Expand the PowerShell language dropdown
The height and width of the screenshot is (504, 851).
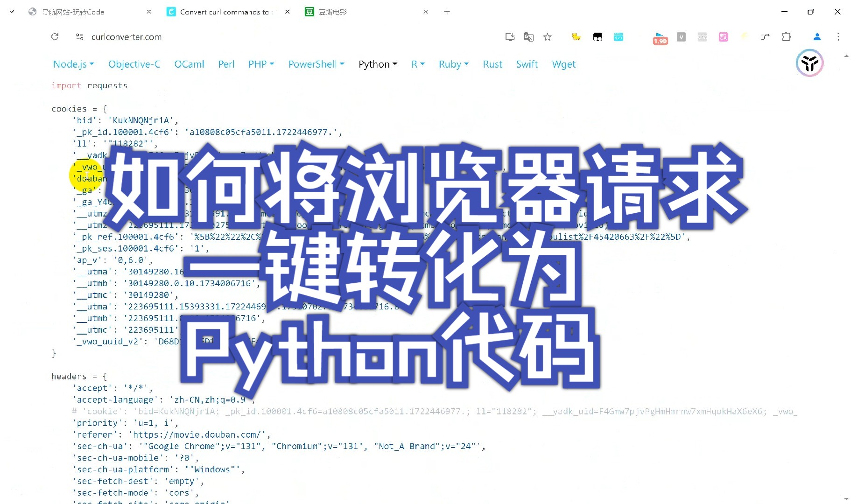point(316,64)
